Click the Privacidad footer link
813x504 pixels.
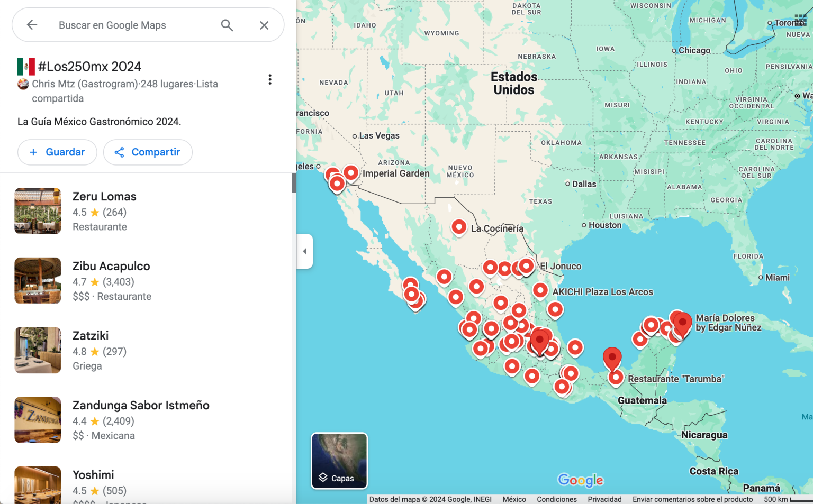click(x=604, y=499)
